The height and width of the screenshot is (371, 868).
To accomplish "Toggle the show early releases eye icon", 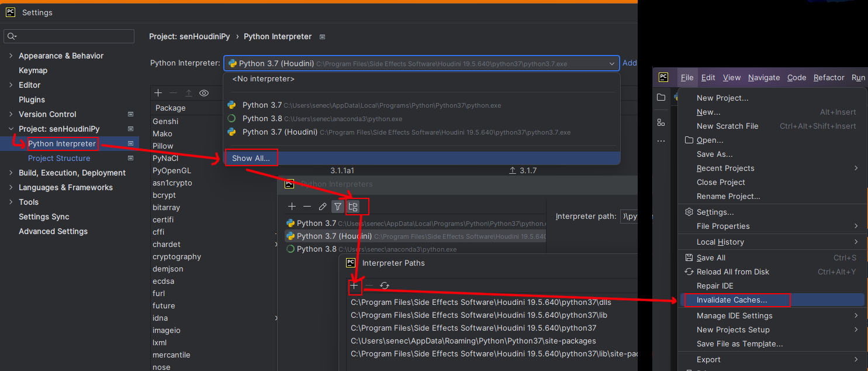I will (204, 93).
